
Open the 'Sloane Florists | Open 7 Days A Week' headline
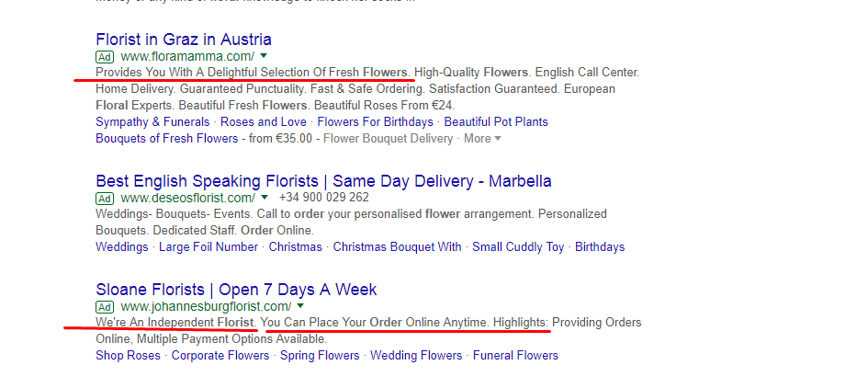pyautogui.click(x=236, y=290)
